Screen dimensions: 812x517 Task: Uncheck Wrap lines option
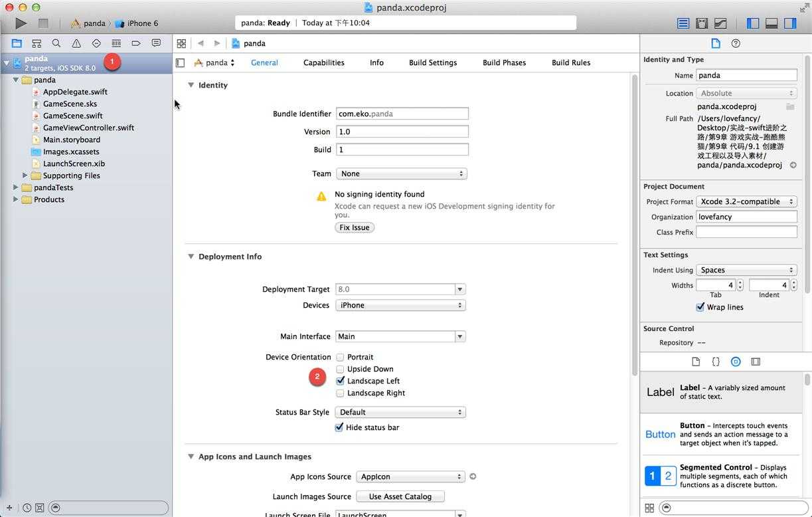click(x=700, y=307)
